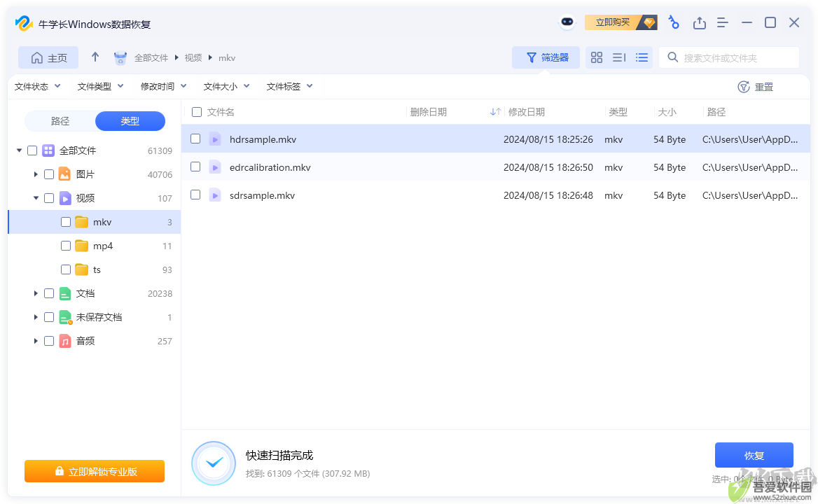
Task: Click the 立即购买 buy now button
Action: (x=621, y=22)
